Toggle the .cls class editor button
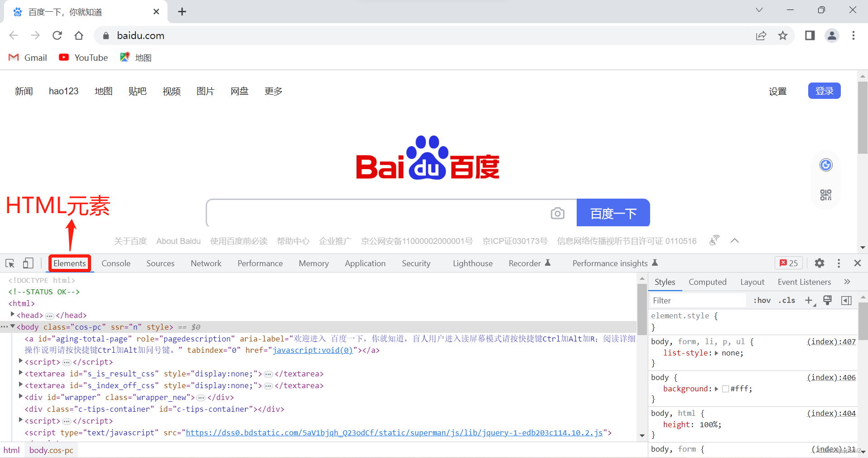This screenshot has width=868, height=458. pos(787,300)
